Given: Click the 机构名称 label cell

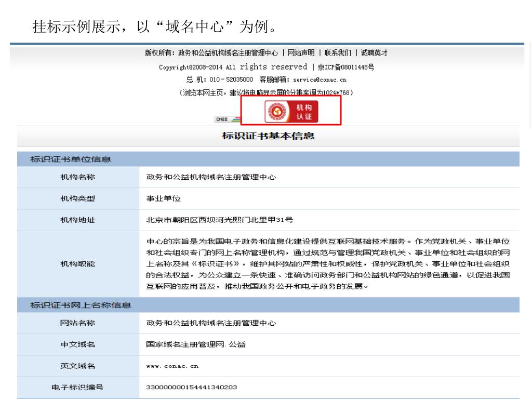Looking at the screenshot, I should click(78, 177).
